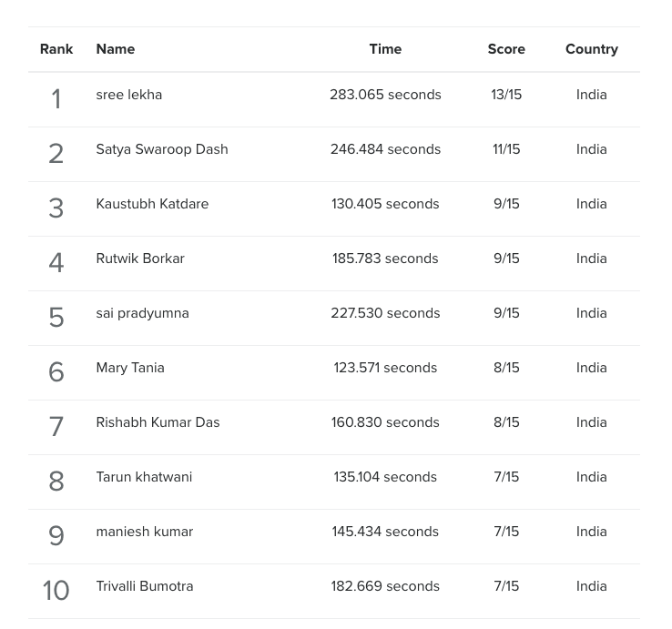Screen dimensions: 672x629
Task: Click the 283.065 seconds time value
Action: click(x=385, y=95)
